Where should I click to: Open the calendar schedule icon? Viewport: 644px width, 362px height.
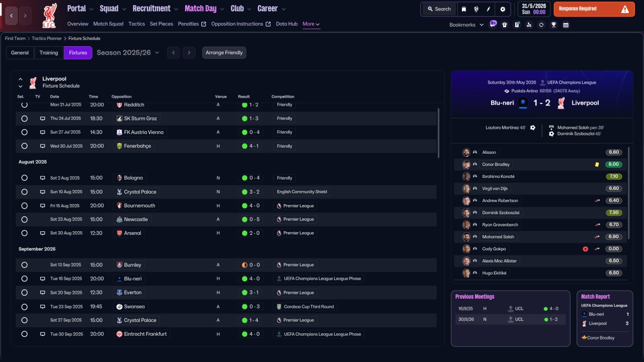coord(566,25)
